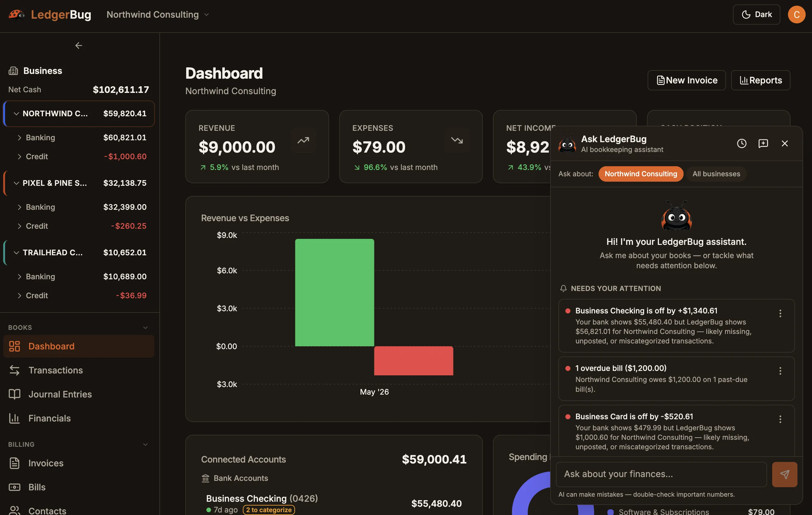The width and height of the screenshot is (812, 515).
Task: Open options for Business Checking alert
Action: point(780,313)
